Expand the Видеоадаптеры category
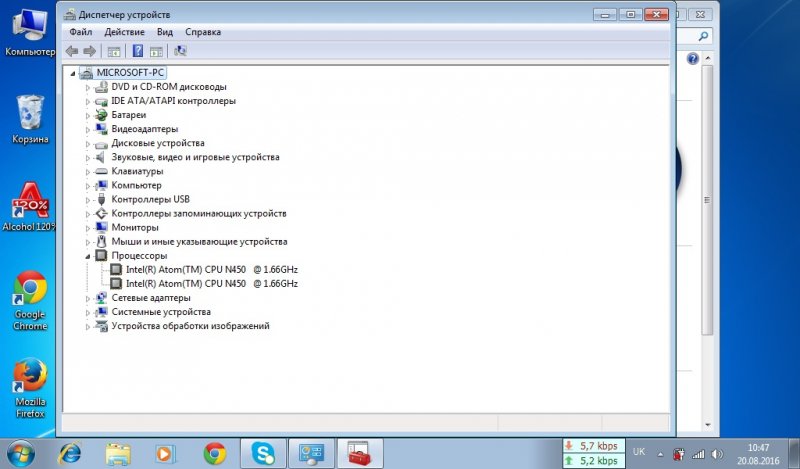 click(88, 129)
